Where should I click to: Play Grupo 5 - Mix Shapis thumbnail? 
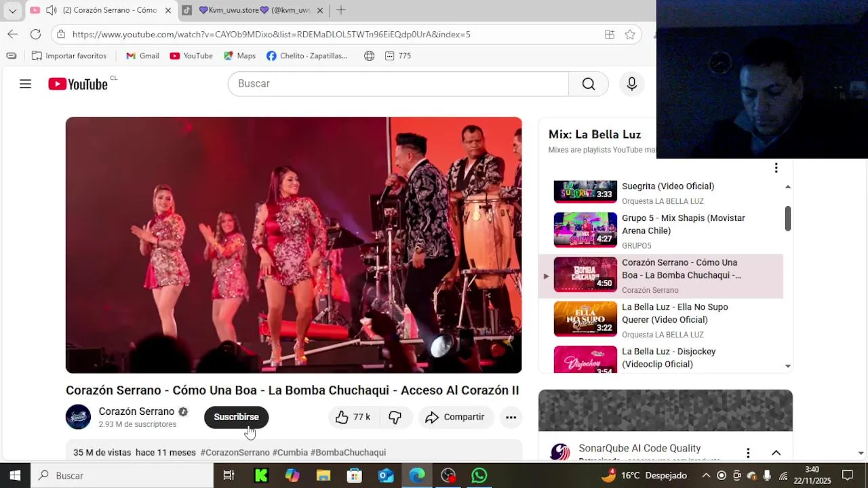pos(585,230)
